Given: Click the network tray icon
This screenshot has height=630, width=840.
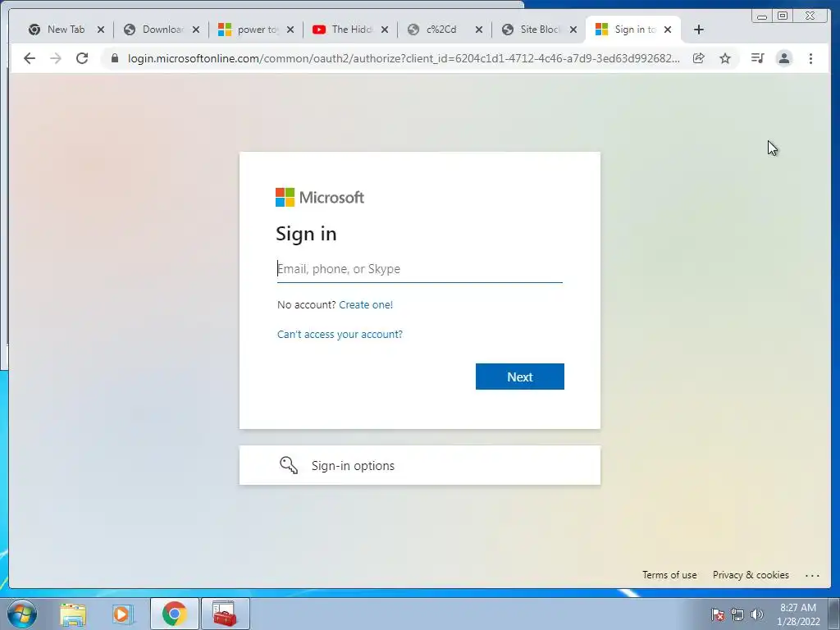Looking at the screenshot, I should (x=737, y=614).
